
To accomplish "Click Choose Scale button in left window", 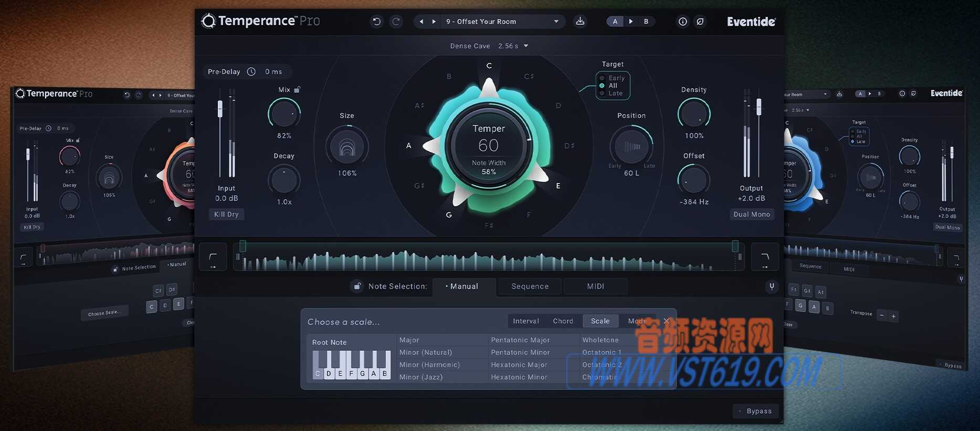I will point(104,313).
